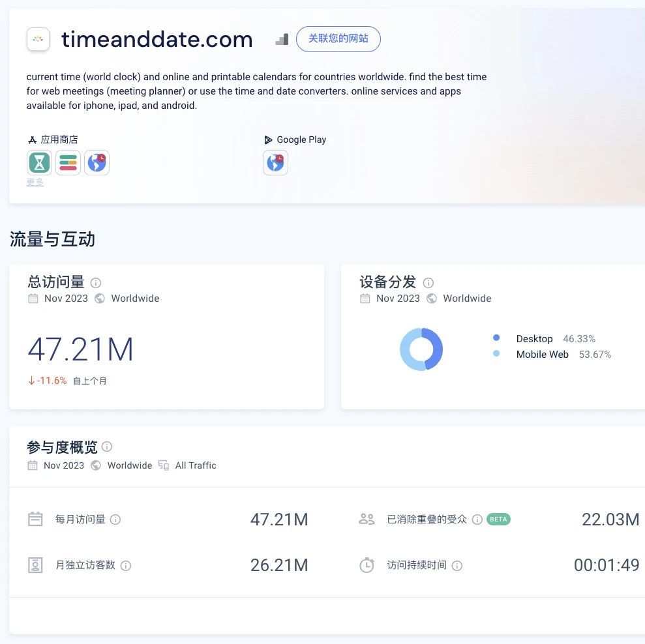Screen dimensions: 645x644
Task: Click the stopwatch icon beside 访问持续时间
Action: point(367,565)
